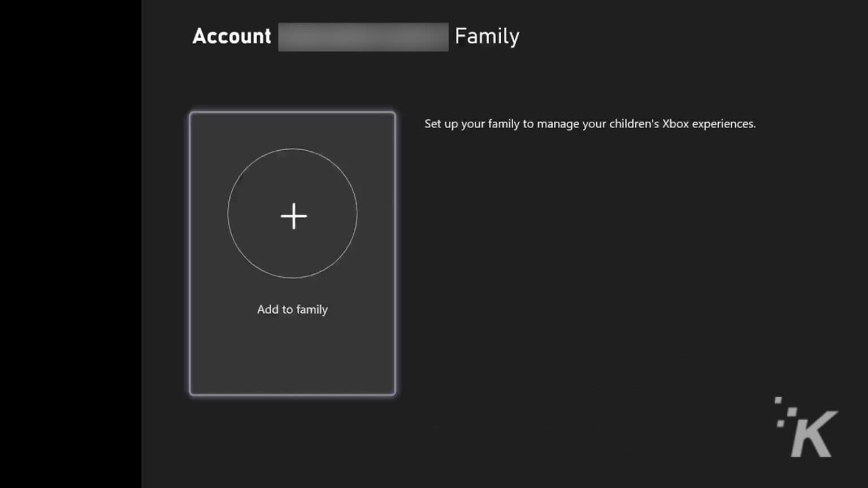Click the Add to family button
Viewport: 868px width, 488px height.
coord(292,309)
